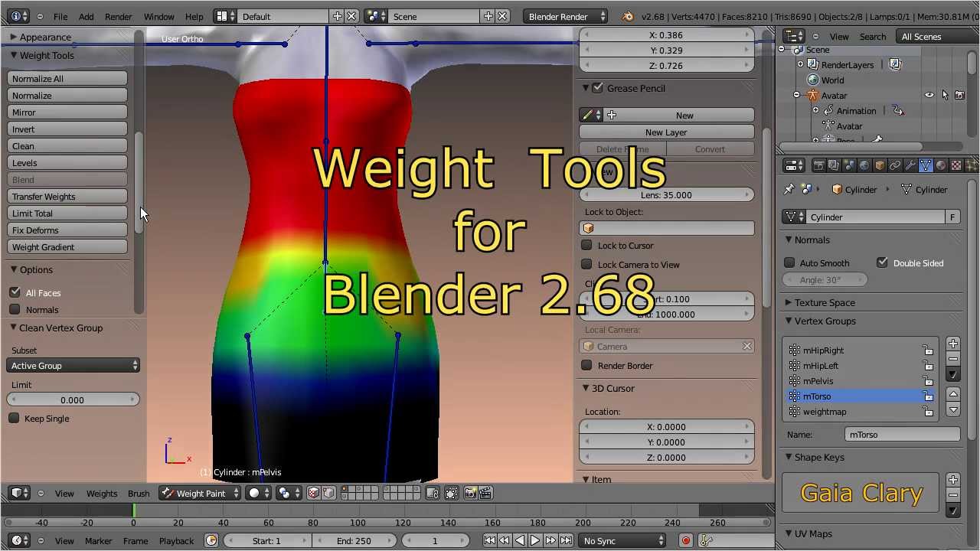The image size is (980, 551).
Task: Enable the Normals option checkbox
Action: 15,309
